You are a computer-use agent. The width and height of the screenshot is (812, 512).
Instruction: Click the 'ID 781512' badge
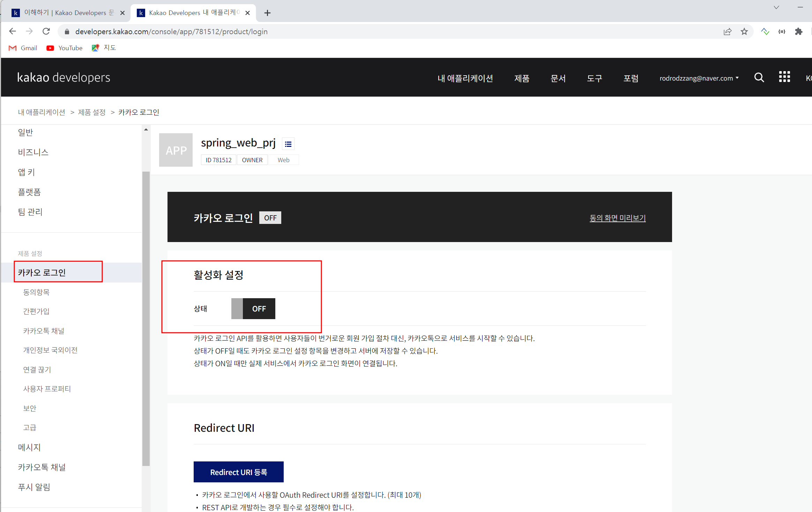tap(218, 160)
